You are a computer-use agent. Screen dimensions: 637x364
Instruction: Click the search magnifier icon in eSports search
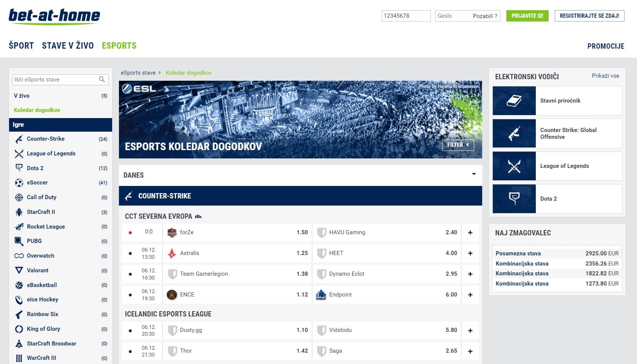coord(102,80)
